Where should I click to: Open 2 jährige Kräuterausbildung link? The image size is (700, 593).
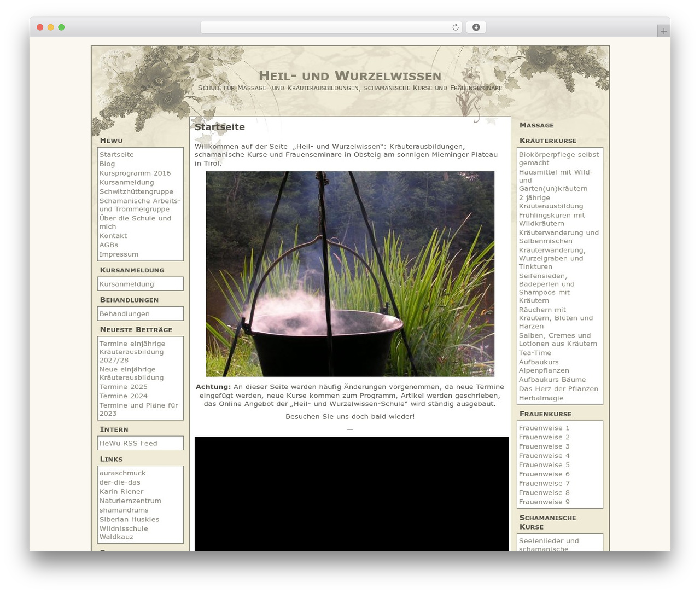click(551, 202)
